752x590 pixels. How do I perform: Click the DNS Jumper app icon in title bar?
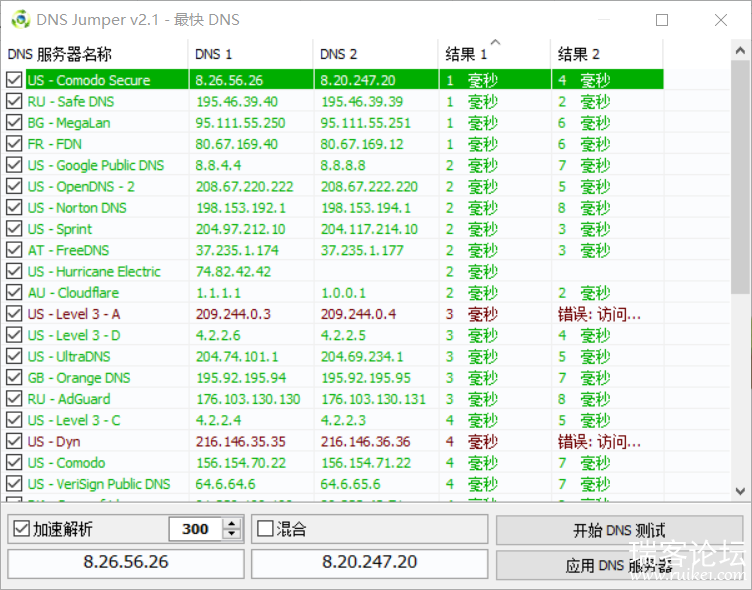point(20,20)
